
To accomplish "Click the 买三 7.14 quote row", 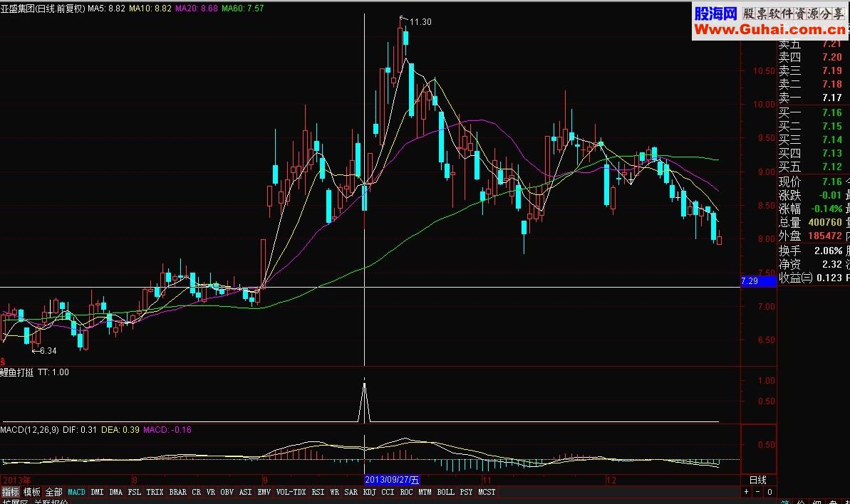I will click(811, 140).
